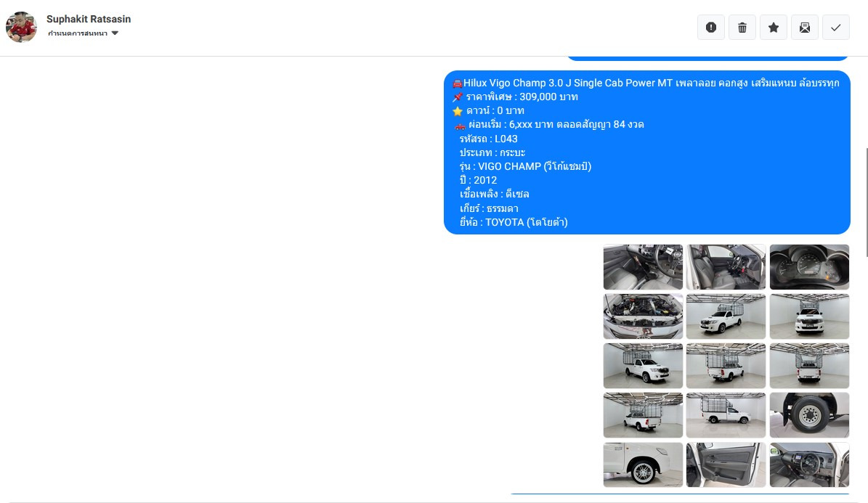Open Suphakit Ratsasin profile picture

tap(22, 27)
